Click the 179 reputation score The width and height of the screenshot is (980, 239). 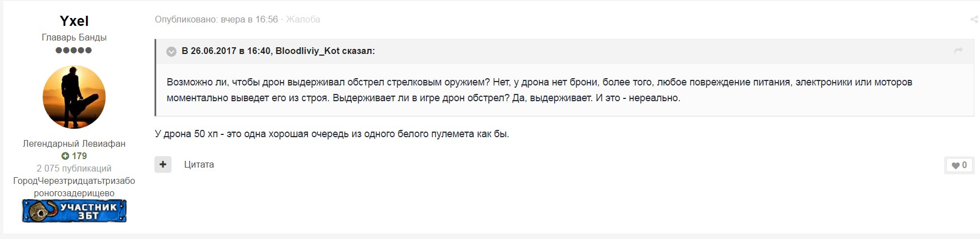tap(79, 156)
